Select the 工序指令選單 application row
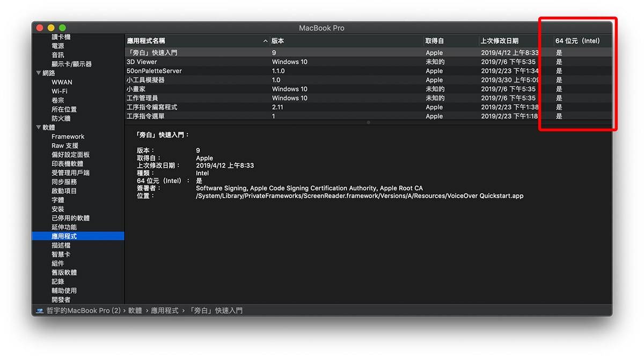644x358 pixels. (368, 116)
